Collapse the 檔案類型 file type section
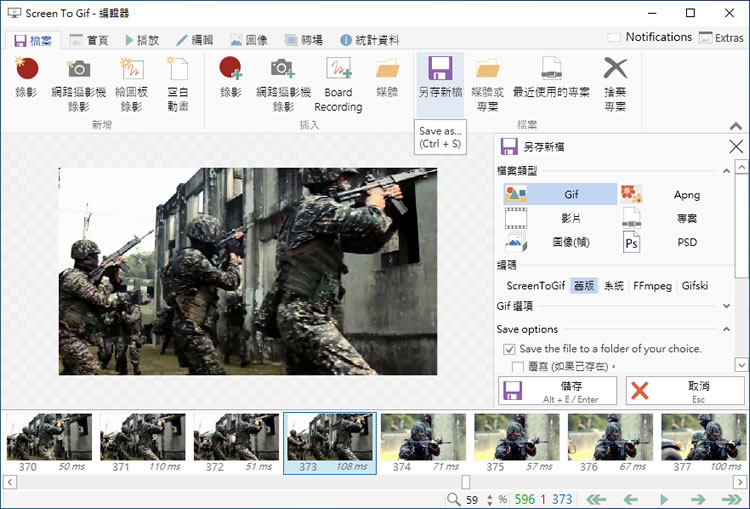This screenshot has height=509, width=750. 726,171
